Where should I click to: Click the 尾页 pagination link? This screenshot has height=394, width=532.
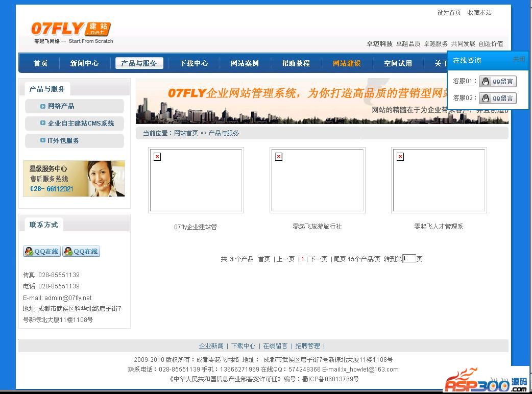pyautogui.click(x=340, y=259)
